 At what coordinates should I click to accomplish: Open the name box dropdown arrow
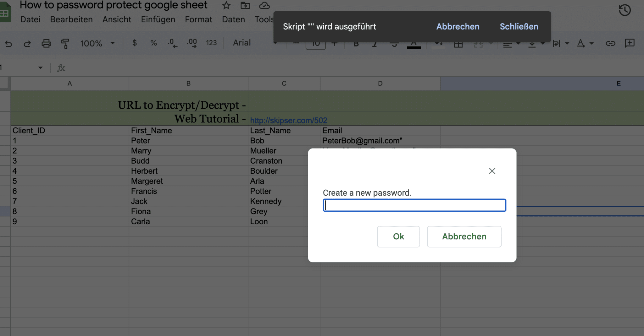pyautogui.click(x=40, y=68)
